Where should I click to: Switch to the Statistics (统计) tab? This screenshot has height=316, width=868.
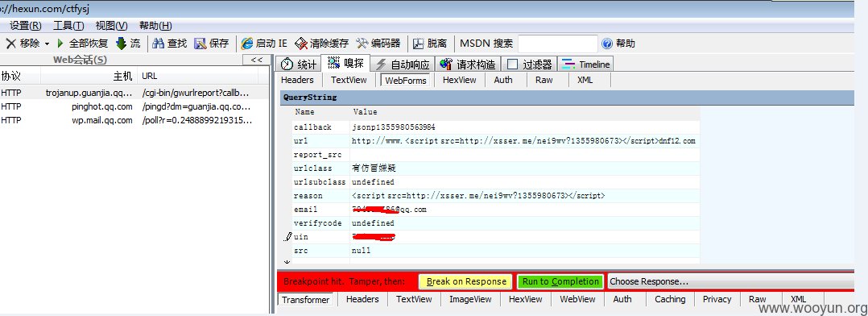point(299,64)
